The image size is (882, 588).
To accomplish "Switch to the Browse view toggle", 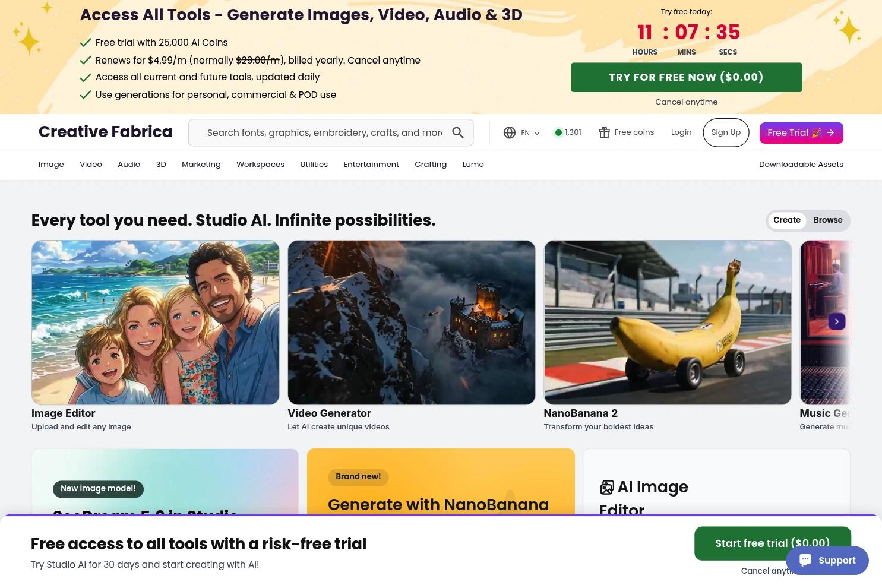I will point(828,220).
